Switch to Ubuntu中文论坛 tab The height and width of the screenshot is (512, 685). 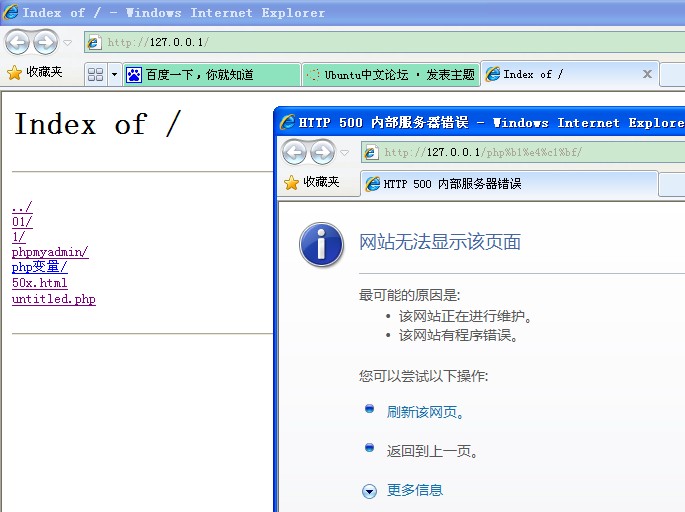pos(391,75)
